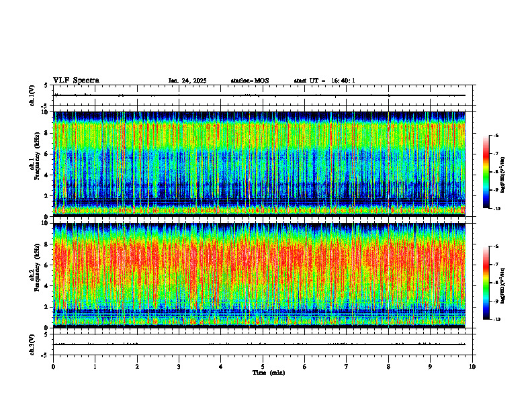Click the 'VLF Spectra' title text
The image size is (532, 411).
tap(76, 81)
